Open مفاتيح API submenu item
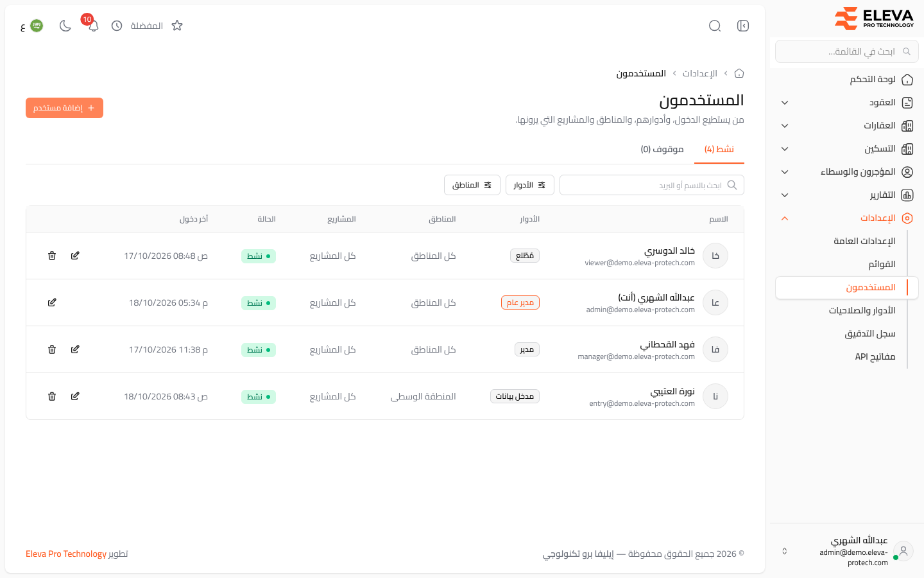Screen dimensions: 924x578 coord(875,357)
